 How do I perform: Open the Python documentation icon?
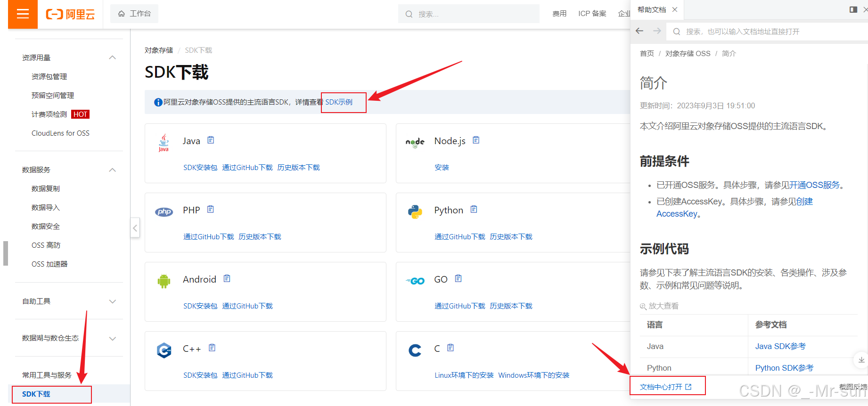tap(474, 209)
